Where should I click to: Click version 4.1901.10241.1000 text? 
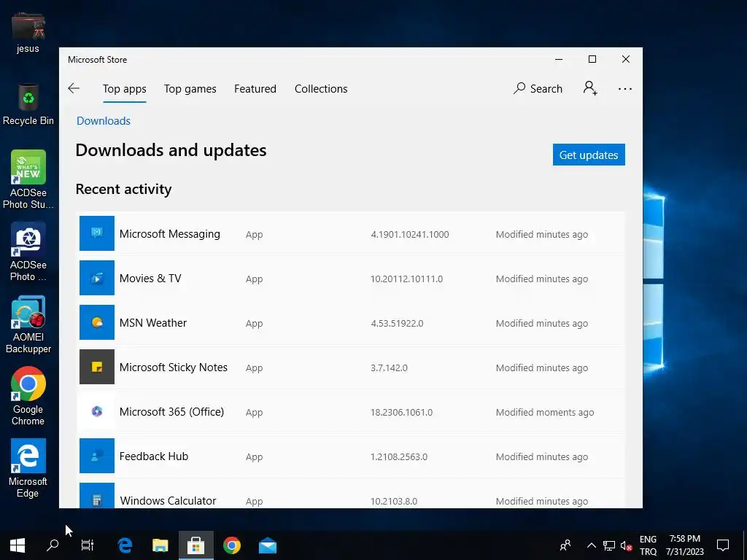pyautogui.click(x=410, y=234)
